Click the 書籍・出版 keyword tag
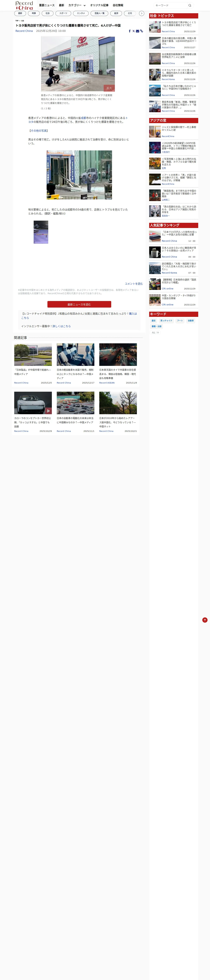Image resolution: width=210 pixels, height=980 pixels. click(x=157, y=326)
